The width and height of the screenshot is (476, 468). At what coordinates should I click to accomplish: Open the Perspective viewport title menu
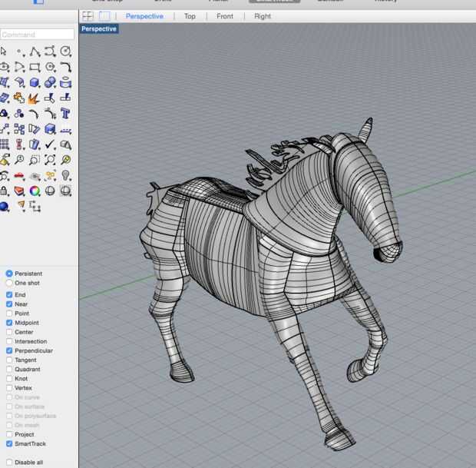pyautogui.click(x=99, y=29)
